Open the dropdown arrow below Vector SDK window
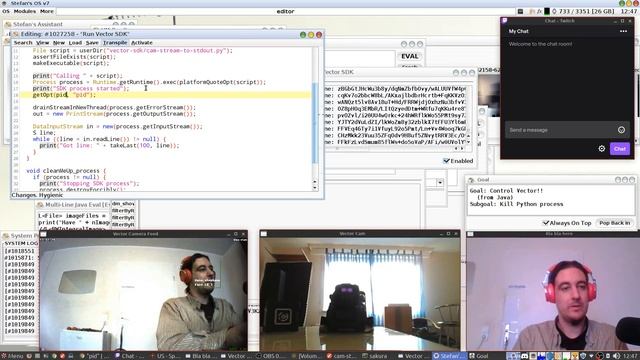This screenshot has height=360, width=640. [440, 182]
